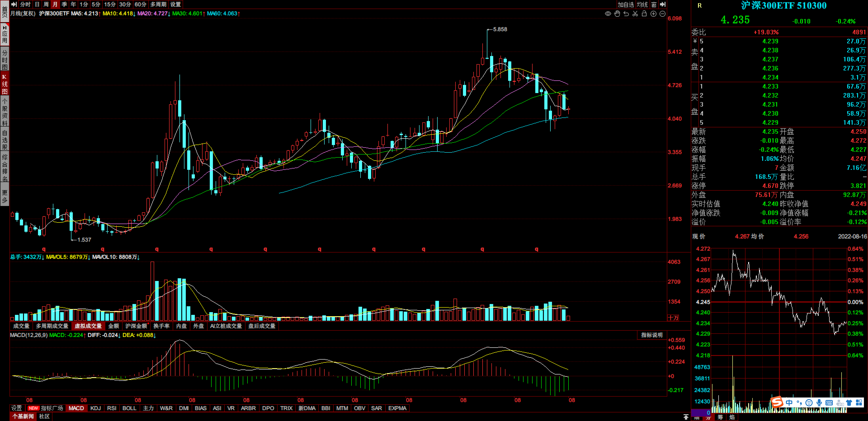Toggle the chart lock icon

tap(644, 14)
